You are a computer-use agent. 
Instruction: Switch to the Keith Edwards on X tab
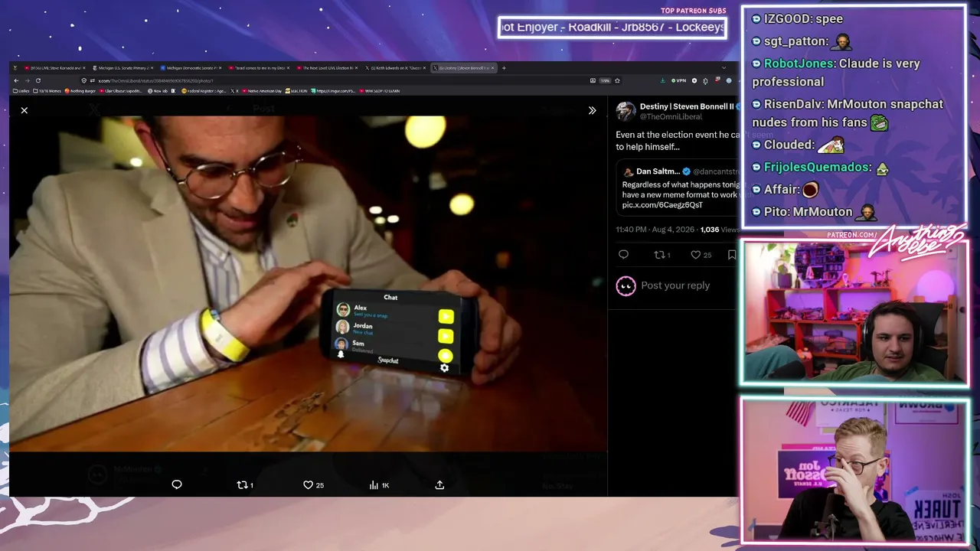click(395, 68)
